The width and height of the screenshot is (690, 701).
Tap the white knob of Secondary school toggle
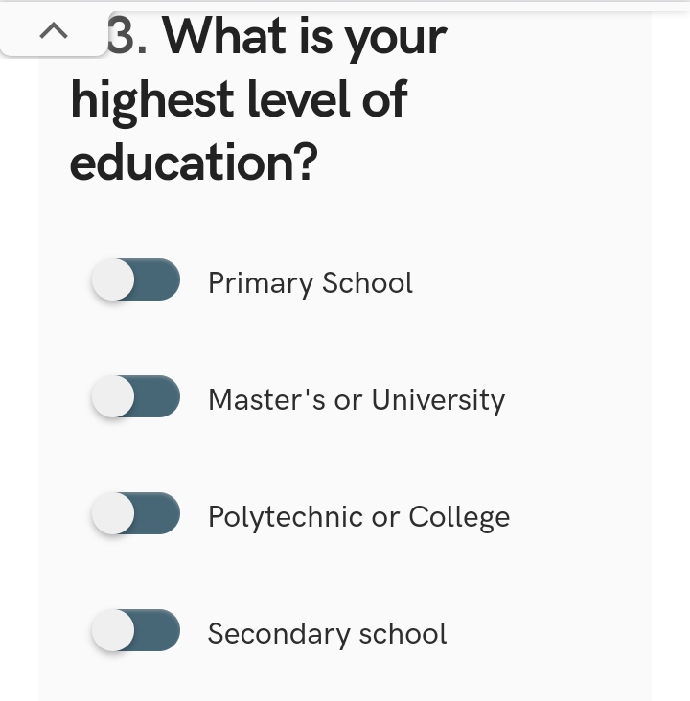point(113,631)
